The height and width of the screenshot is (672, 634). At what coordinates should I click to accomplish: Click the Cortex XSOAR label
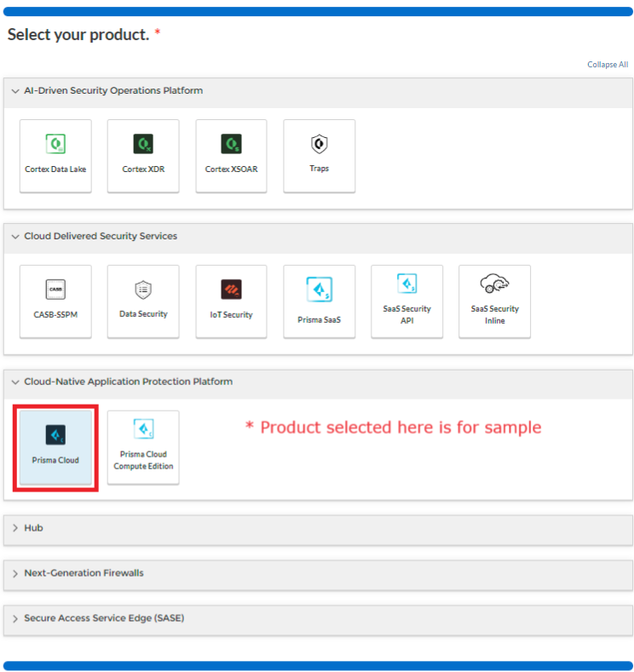click(x=231, y=169)
